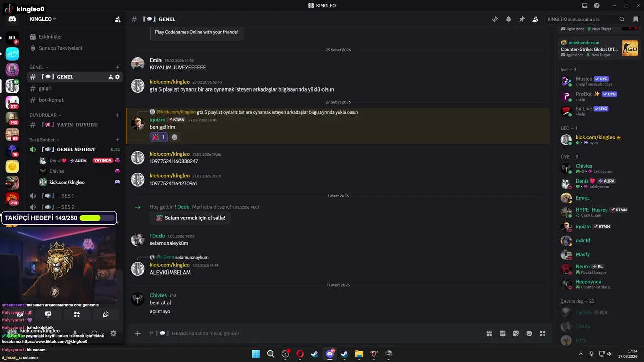This screenshot has width=644, height=362.
Task: Open Discord home direct messages icon
Action: click(x=12, y=19)
